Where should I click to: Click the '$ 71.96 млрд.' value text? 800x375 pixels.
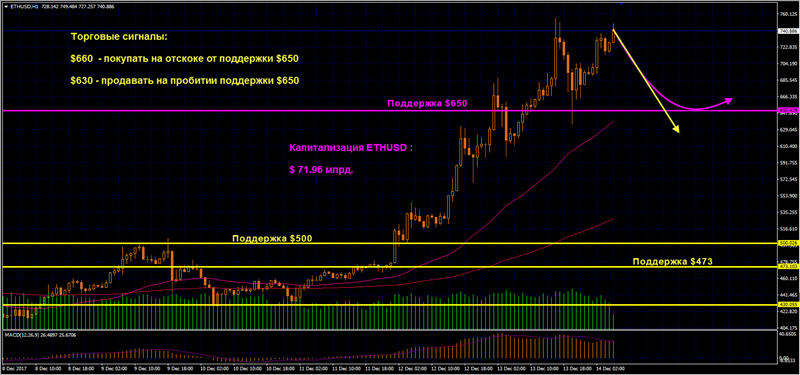coord(321,170)
